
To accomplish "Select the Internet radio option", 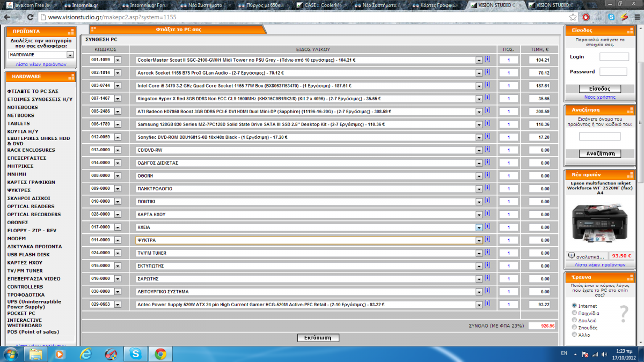I will coord(575,306).
